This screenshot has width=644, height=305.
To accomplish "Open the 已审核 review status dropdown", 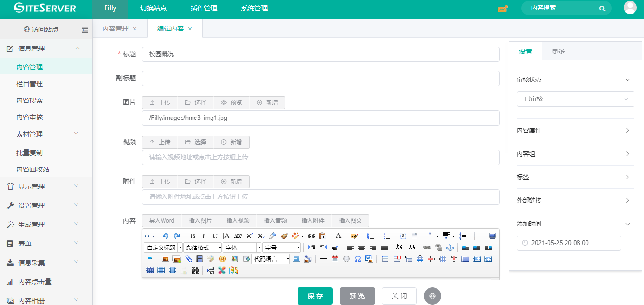I will click(x=575, y=99).
